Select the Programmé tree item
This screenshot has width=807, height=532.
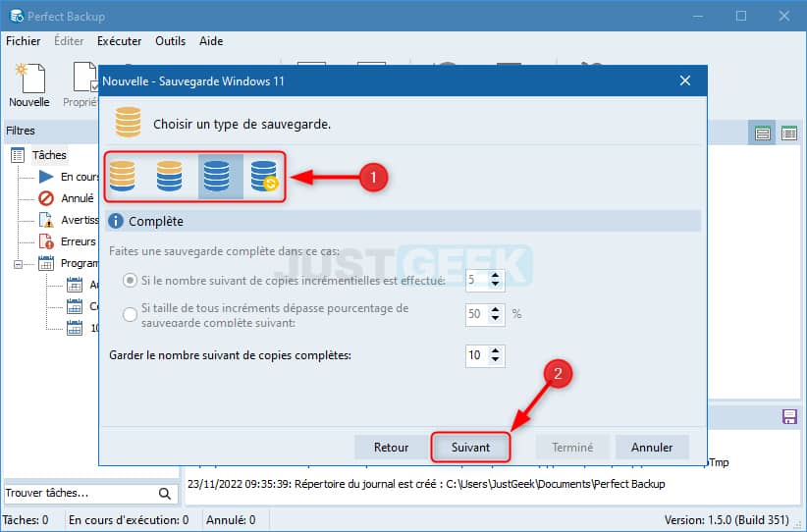(69, 263)
